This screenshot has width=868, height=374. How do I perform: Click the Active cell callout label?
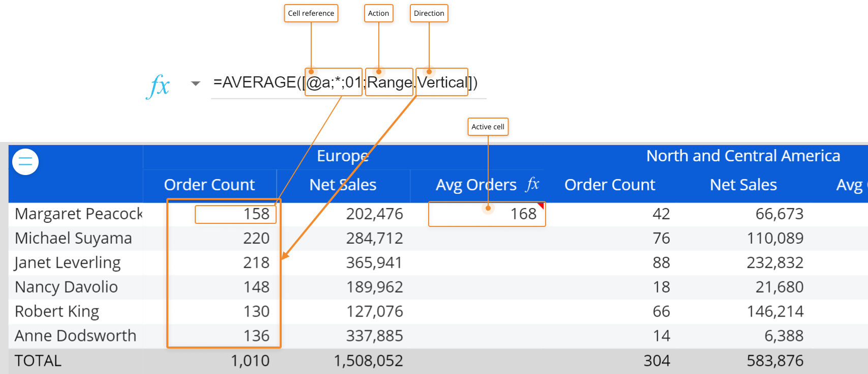pyautogui.click(x=488, y=127)
